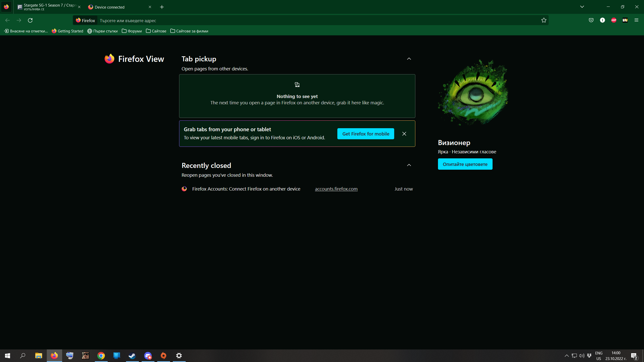Switch to Stargate SG-1 Season 7 tab

[48, 7]
